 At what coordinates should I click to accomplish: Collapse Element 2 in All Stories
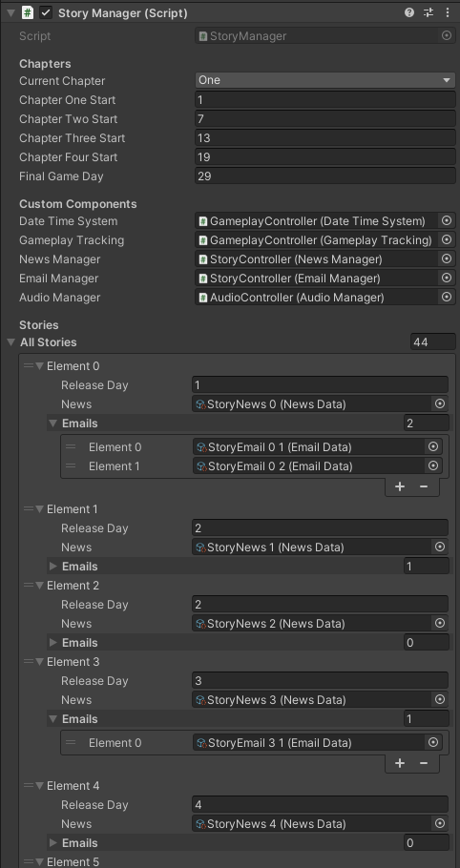[x=39, y=585]
